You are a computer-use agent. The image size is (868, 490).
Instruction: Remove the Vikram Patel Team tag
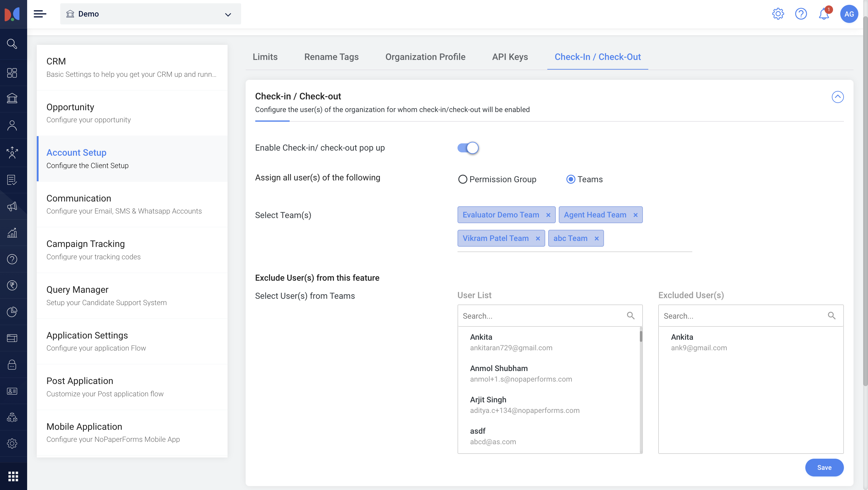(538, 239)
